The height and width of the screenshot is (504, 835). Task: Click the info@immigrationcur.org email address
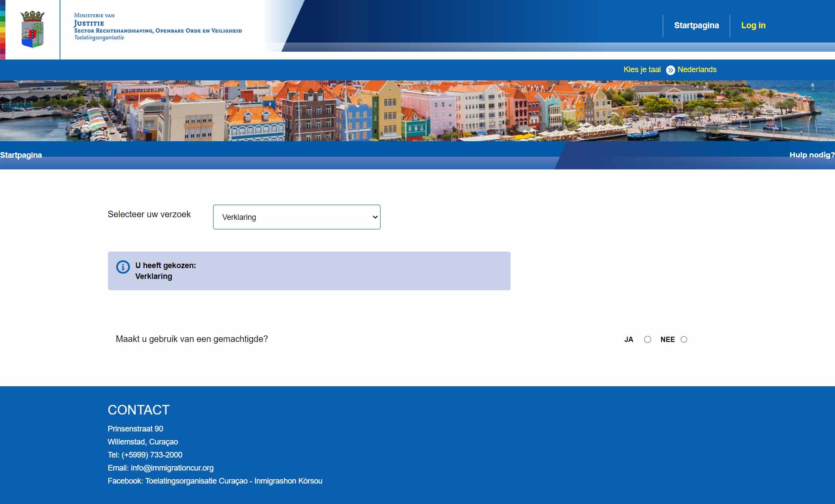pos(172,468)
